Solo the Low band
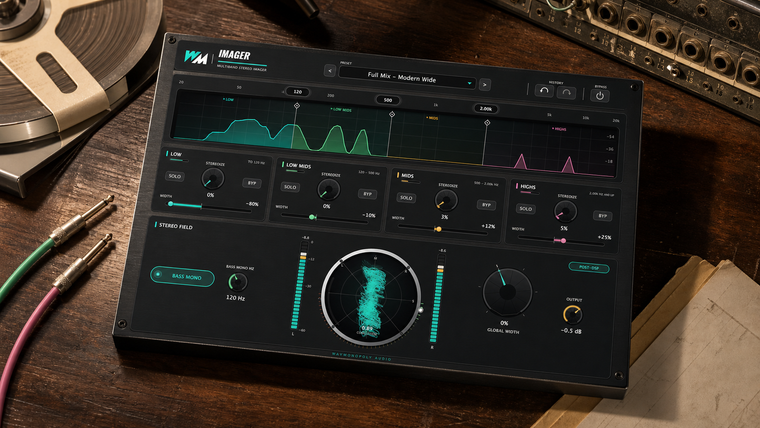 point(174,176)
